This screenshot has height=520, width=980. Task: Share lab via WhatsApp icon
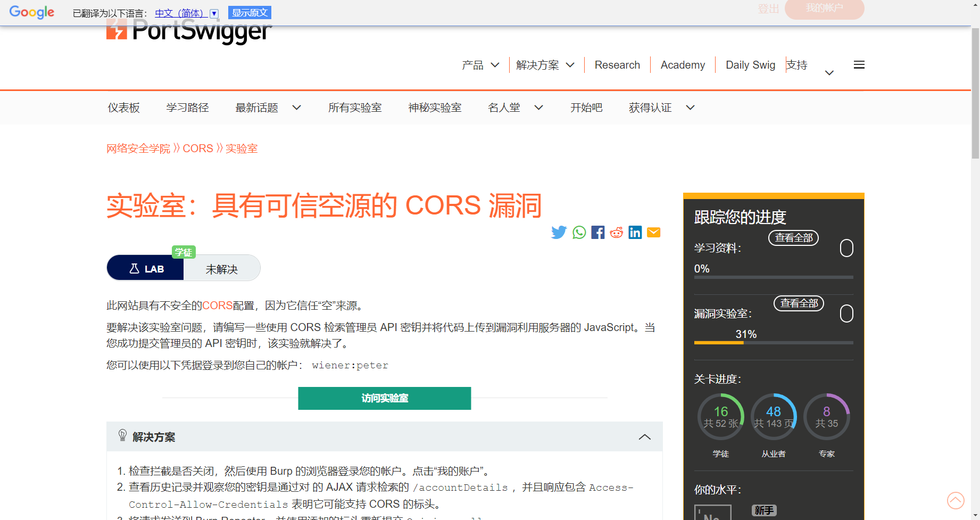click(x=579, y=233)
